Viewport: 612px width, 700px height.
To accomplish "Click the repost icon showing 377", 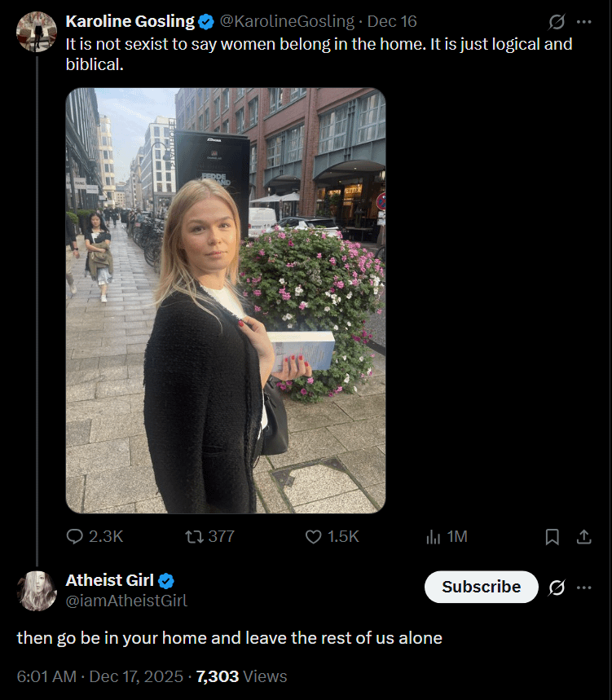I will click(195, 536).
